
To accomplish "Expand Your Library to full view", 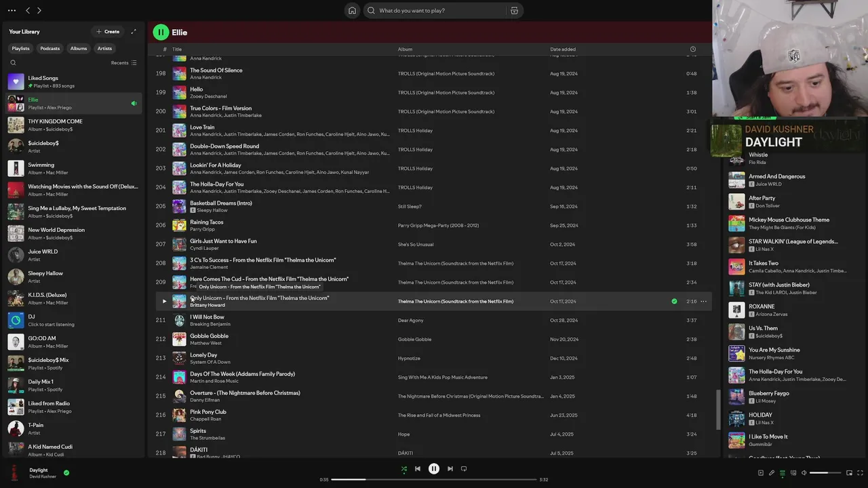I will click(x=134, y=31).
